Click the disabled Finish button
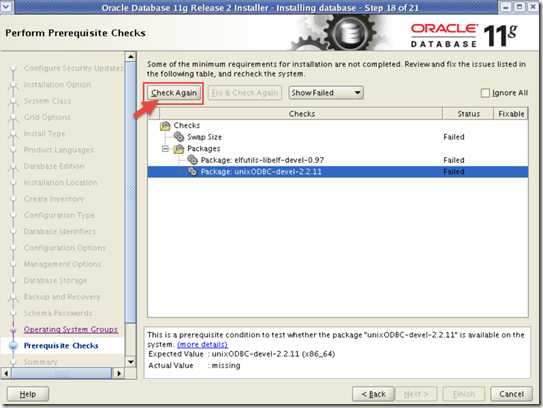 click(x=464, y=394)
